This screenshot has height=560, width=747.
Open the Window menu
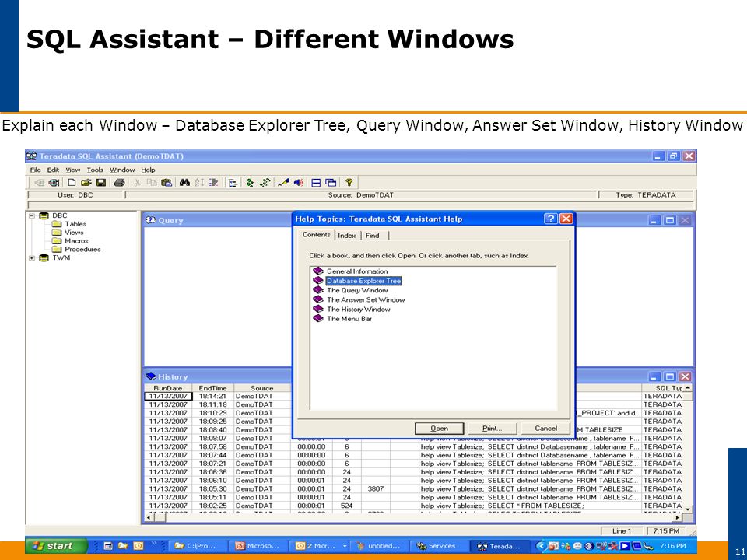click(x=122, y=170)
